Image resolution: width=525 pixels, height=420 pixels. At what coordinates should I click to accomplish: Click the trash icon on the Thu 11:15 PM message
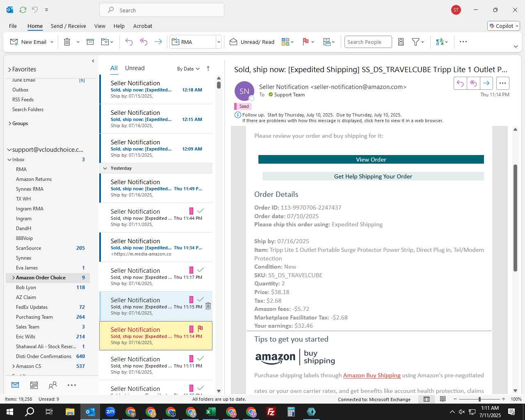(x=208, y=306)
